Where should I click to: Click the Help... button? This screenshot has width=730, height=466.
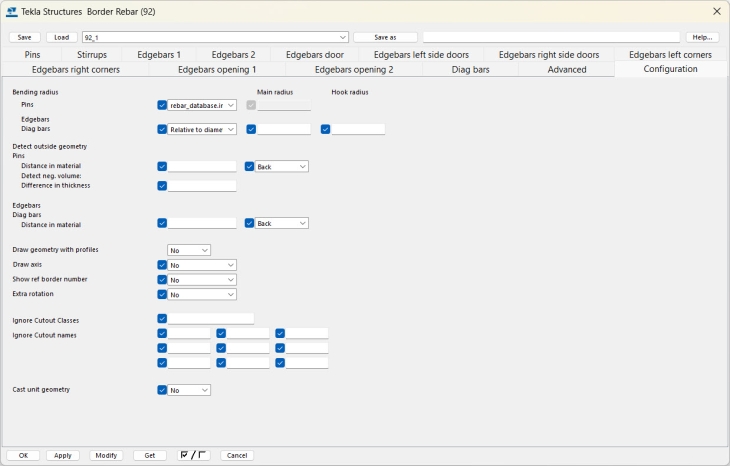(701, 37)
